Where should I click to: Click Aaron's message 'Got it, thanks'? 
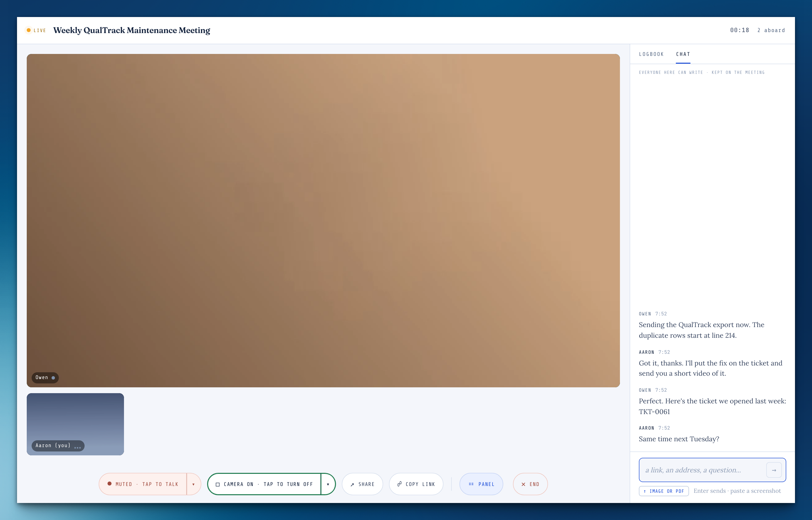(711, 368)
